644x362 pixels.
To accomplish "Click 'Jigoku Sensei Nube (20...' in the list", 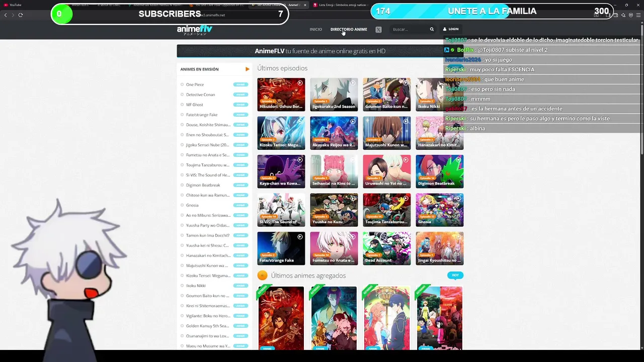I will tap(207, 145).
